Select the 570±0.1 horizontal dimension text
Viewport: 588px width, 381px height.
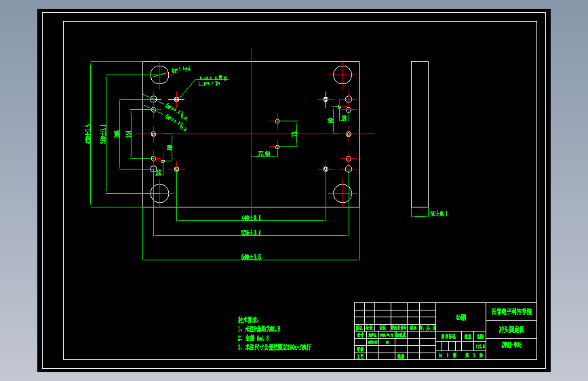(x=251, y=233)
